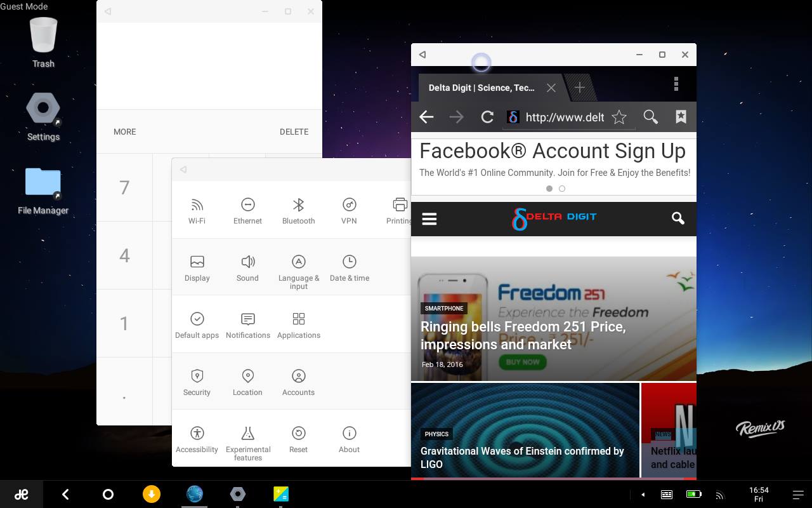Open a new browser tab
812x508 pixels.
coord(579,88)
